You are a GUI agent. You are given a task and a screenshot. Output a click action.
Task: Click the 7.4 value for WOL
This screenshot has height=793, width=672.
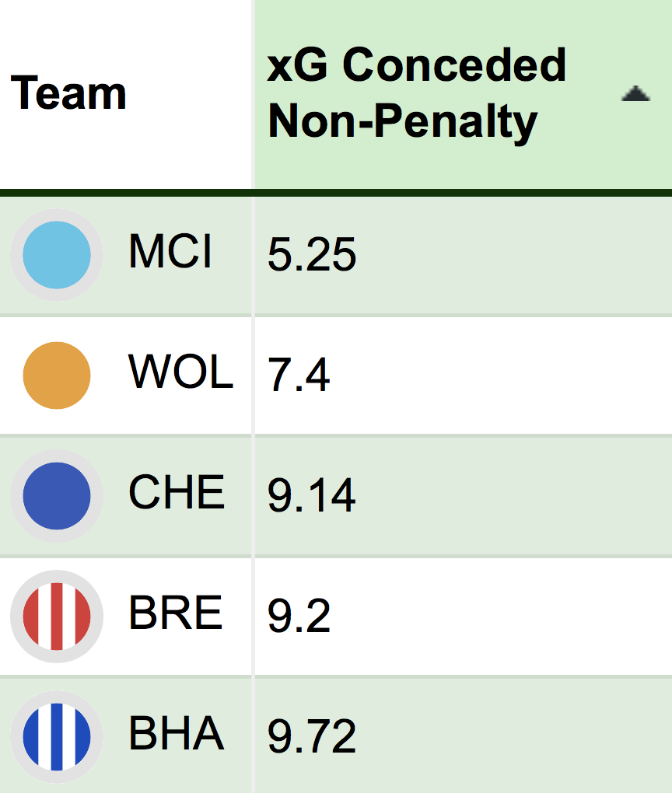point(299,375)
